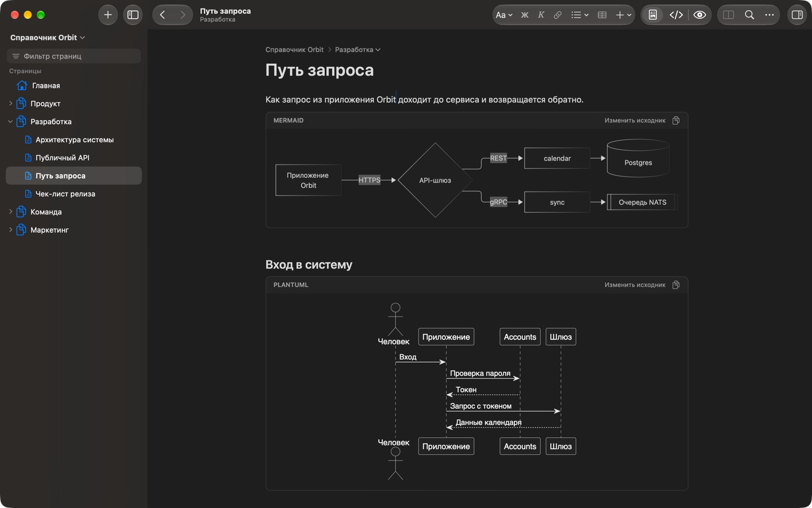Screen dimensions: 812x508
Task: Select Путь запроса in sidebar
Action: (74, 176)
